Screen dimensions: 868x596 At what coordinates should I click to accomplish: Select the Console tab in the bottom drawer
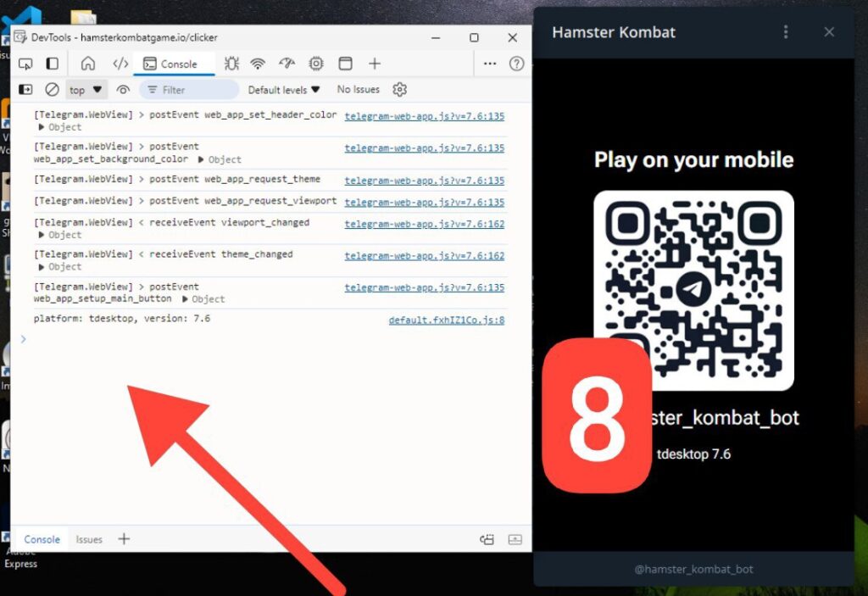click(x=42, y=539)
